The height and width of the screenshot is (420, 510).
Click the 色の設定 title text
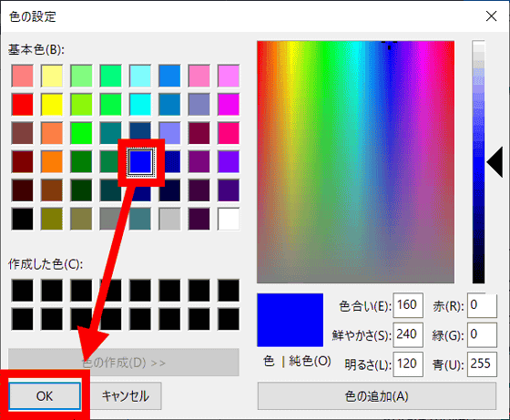[x=33, y=16]
